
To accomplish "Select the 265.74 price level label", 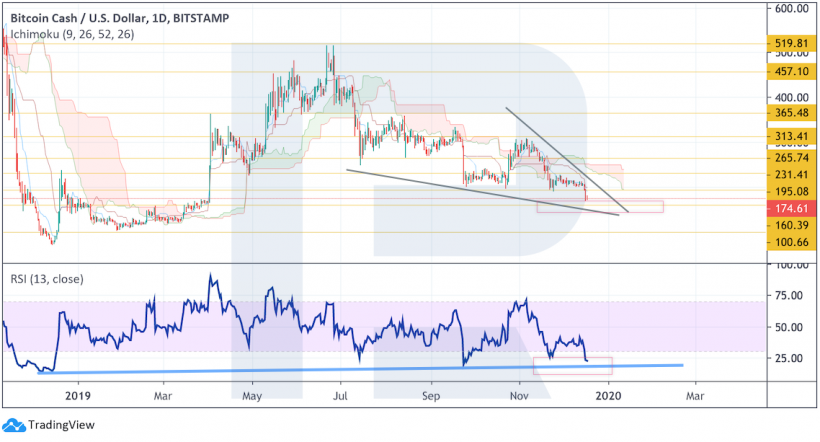I will (x=791, y=157).
